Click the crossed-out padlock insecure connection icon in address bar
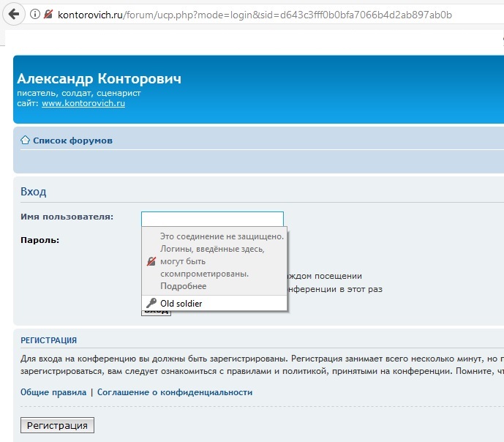 click(x=48, y=14)
